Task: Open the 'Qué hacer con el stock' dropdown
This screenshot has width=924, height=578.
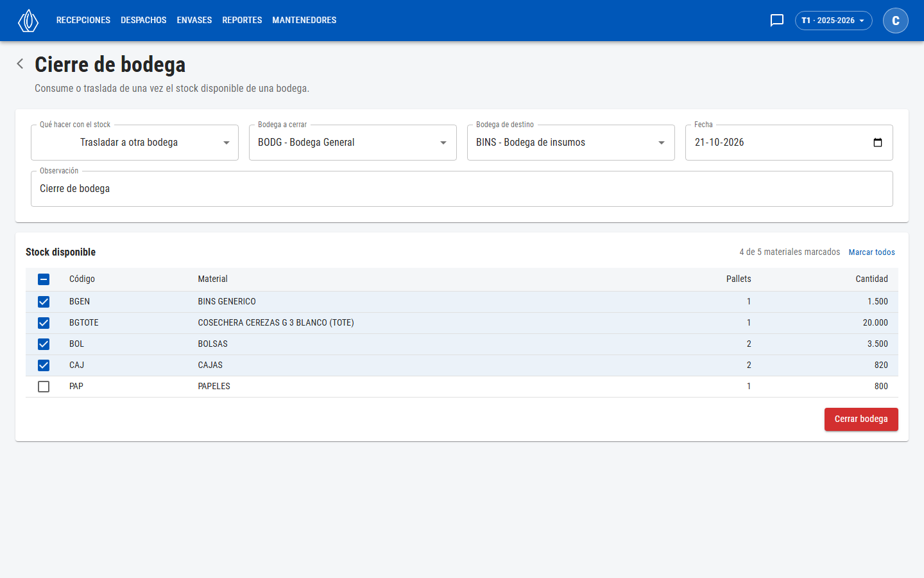Action: [135, 143]
